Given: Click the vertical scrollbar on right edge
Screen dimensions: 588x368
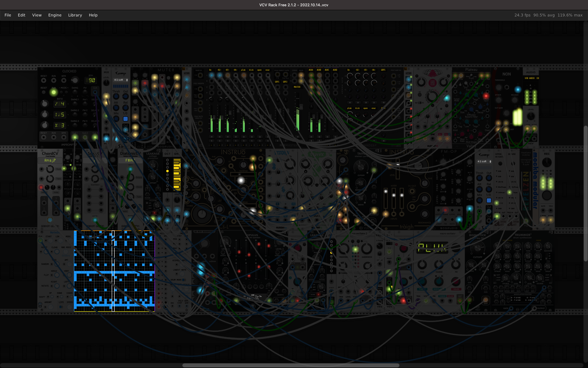Looking at the screenshot, I should pyautogui.click(x=586, y=193).
